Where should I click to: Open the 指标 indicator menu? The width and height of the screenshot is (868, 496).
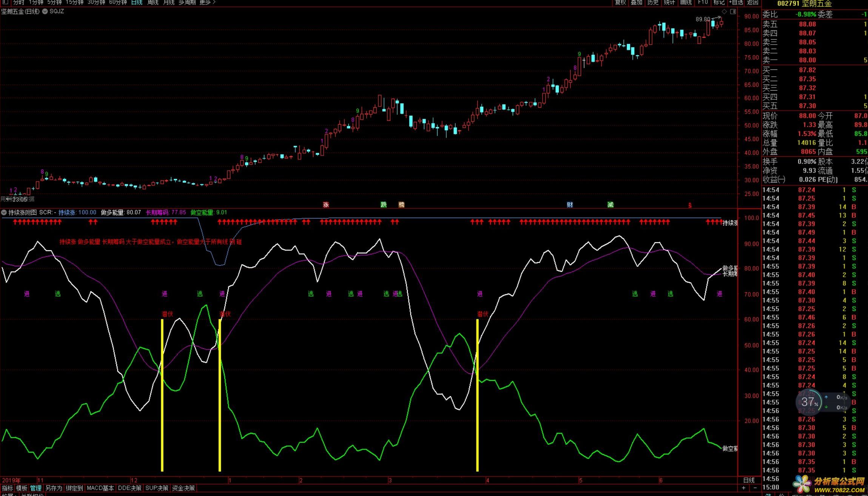pyautogui.click(x=7, y=488)
